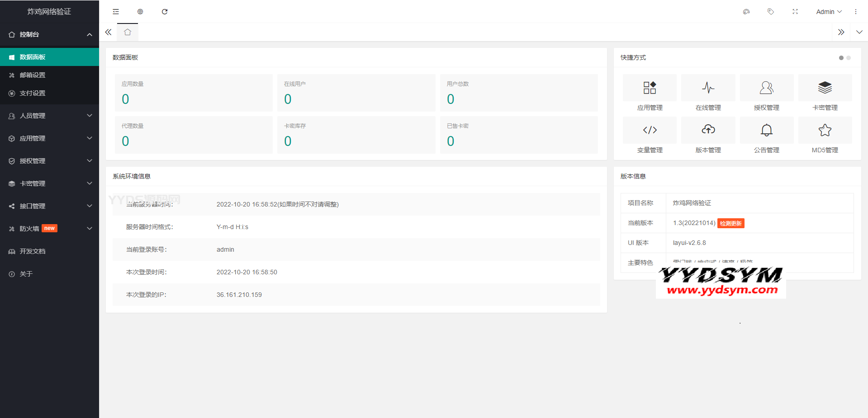Open 版本管理 cloud upload shortcut
This screenshot has width=868, height=418.
pos(708,130)
